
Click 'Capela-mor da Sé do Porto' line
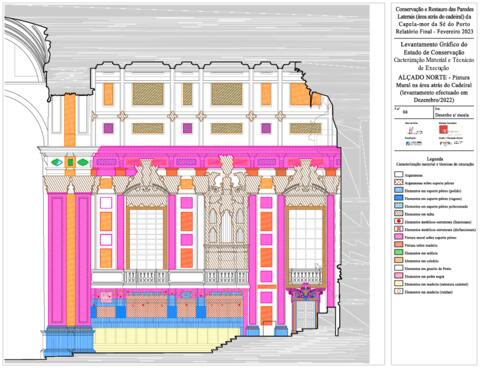click(434, 24)
